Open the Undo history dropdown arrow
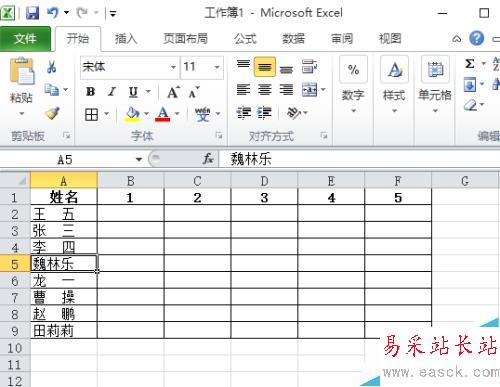This screenshot has width=500, height=387. (x=66, y=13)
